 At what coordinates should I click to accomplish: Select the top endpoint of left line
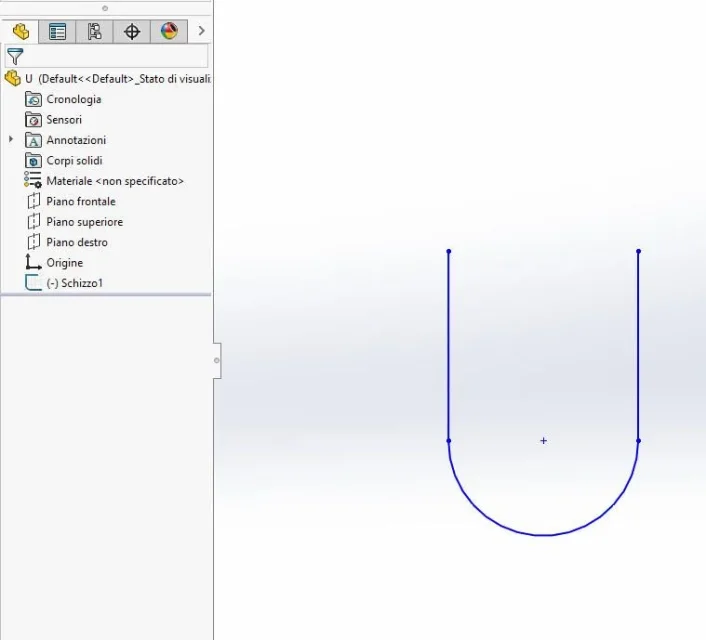click(448, 251)
